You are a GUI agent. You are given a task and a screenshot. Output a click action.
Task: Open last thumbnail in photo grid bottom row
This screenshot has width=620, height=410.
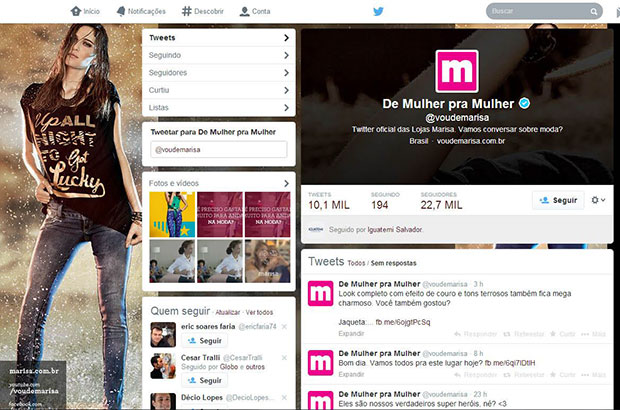tap(268, 261)
